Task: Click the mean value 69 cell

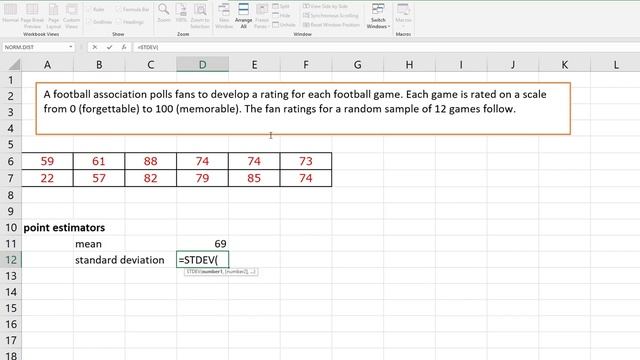Action: (x=202, y=244)
